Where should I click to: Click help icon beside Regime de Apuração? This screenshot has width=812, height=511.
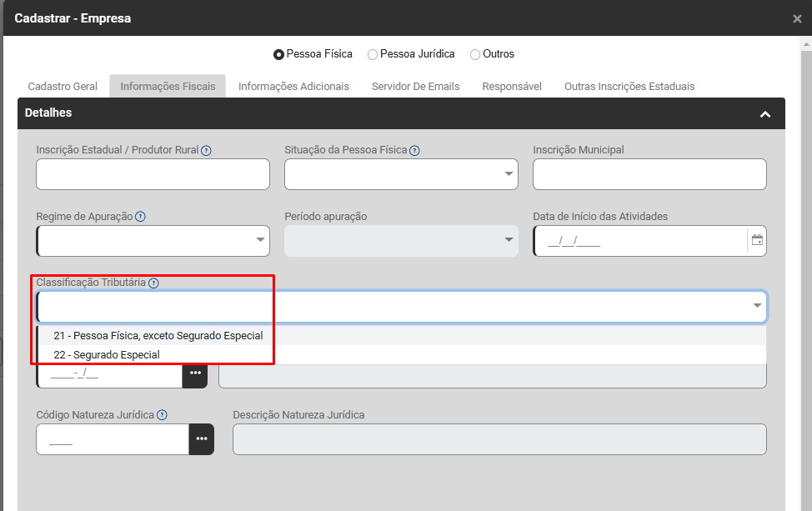tap(140, 217)
